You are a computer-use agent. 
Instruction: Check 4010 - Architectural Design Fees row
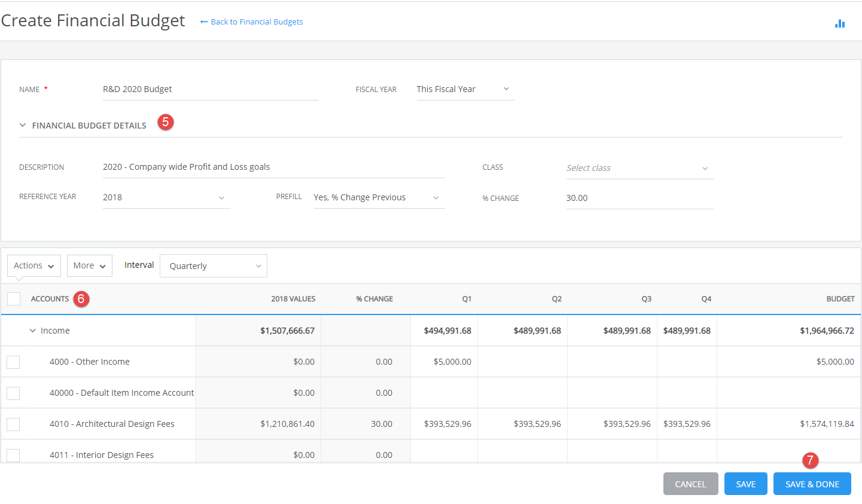pyautogui.click(x=13, y=424)
